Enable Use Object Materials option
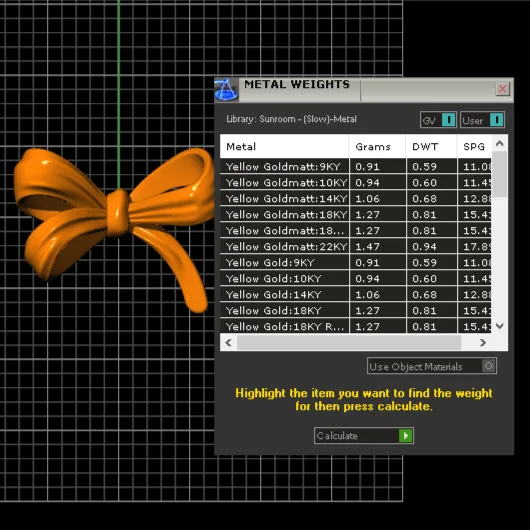Screen dimensions: 530x530 point(432,366)
